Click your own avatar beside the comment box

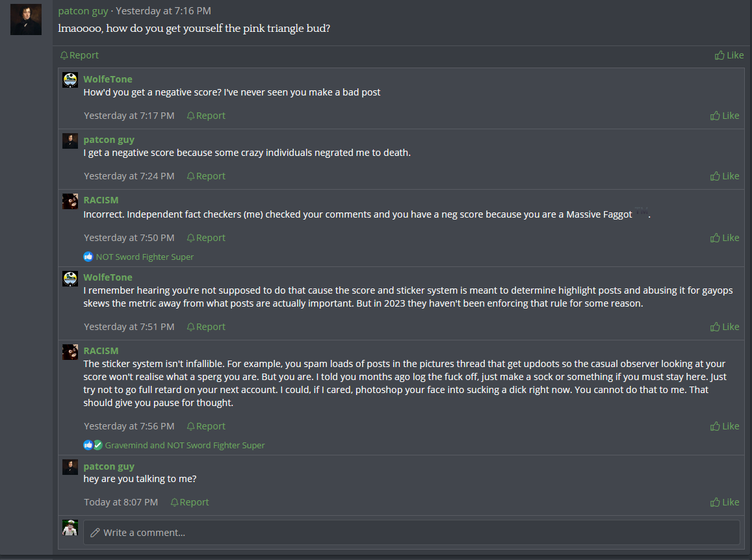click(70, 528)
